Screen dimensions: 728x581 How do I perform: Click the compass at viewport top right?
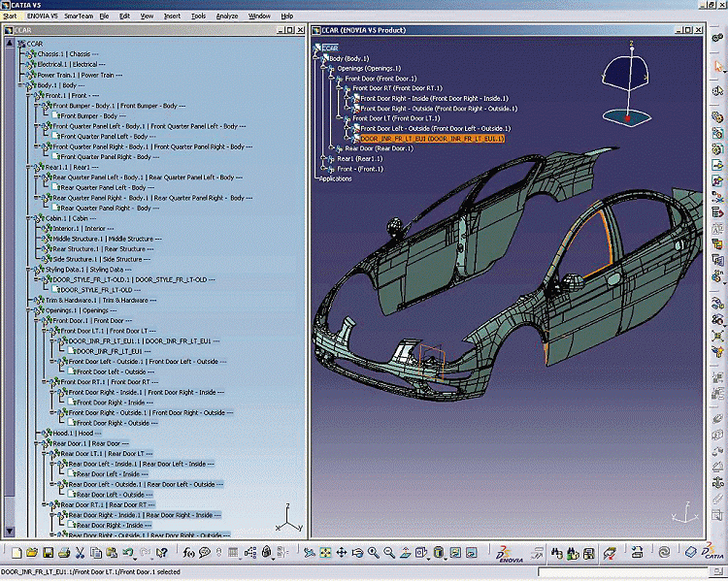click(x=627, y=83)
